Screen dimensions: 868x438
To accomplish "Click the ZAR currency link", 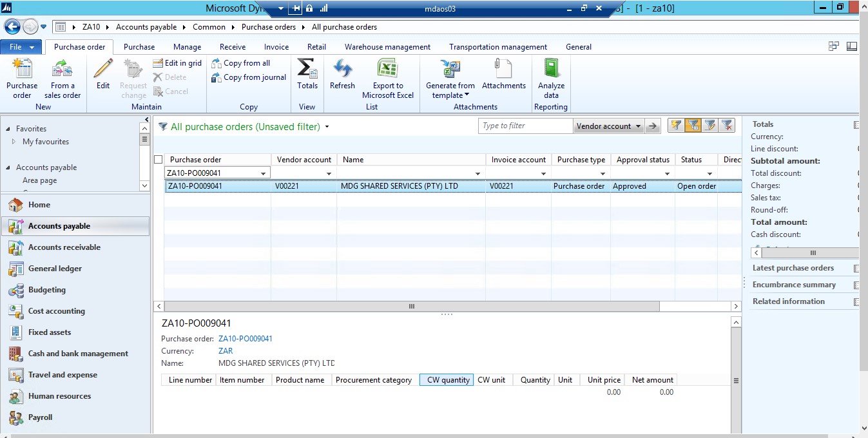I will point(226,351).
